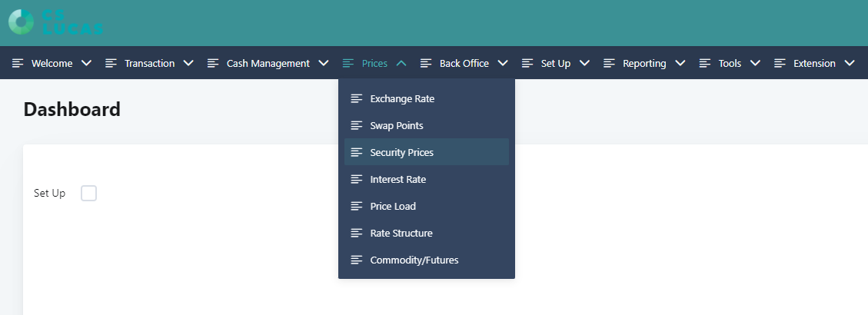Collapse the Prices menu chevron
This screenshot has height=315, width=868.
tap(402, 63)
